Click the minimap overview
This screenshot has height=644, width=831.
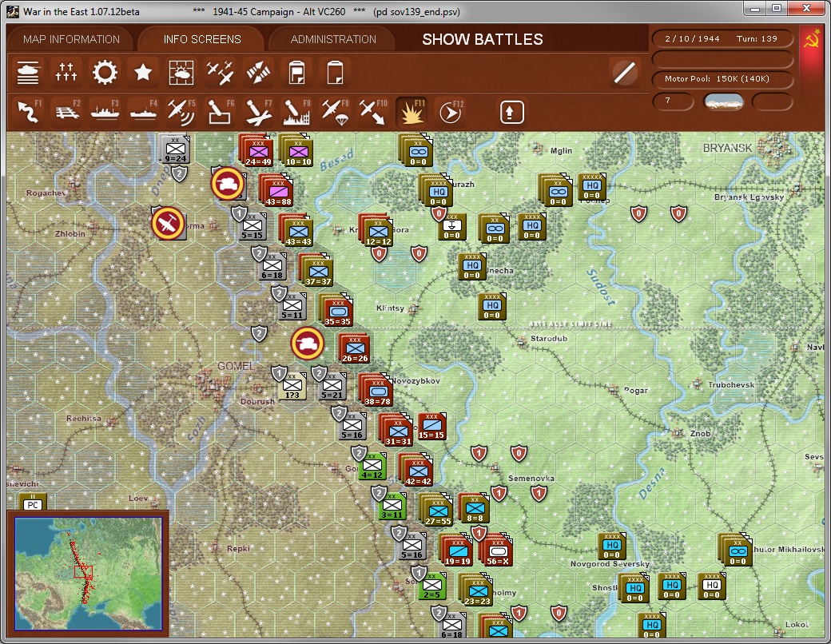click(x=88, y=574)
